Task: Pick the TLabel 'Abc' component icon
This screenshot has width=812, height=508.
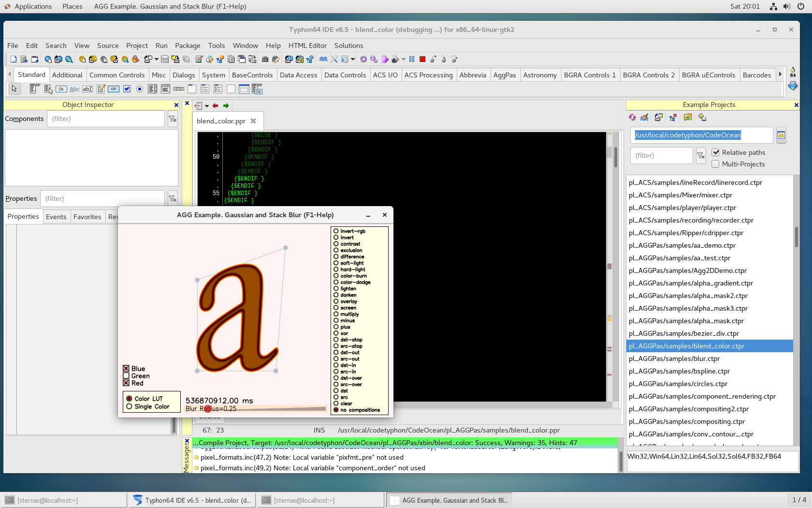Action: [x=74, y=89]
